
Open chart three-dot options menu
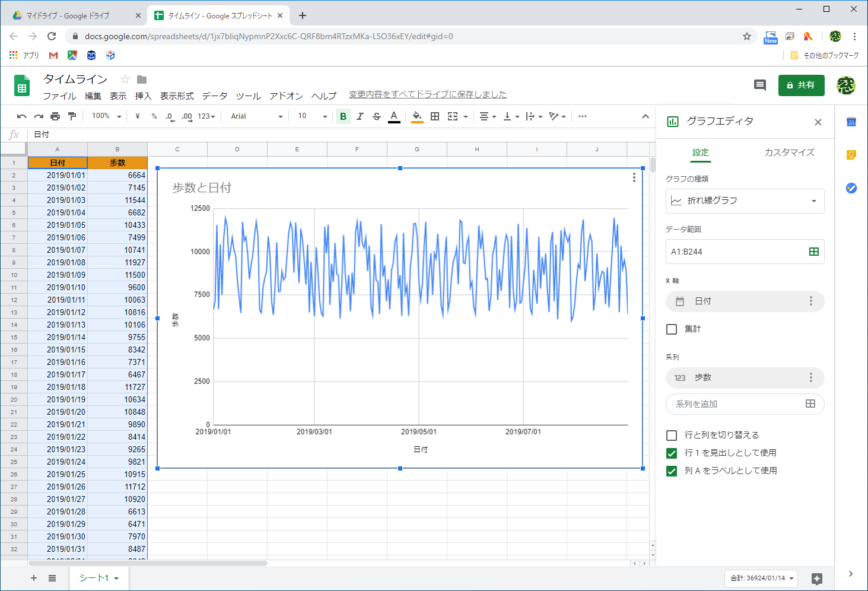634,177
